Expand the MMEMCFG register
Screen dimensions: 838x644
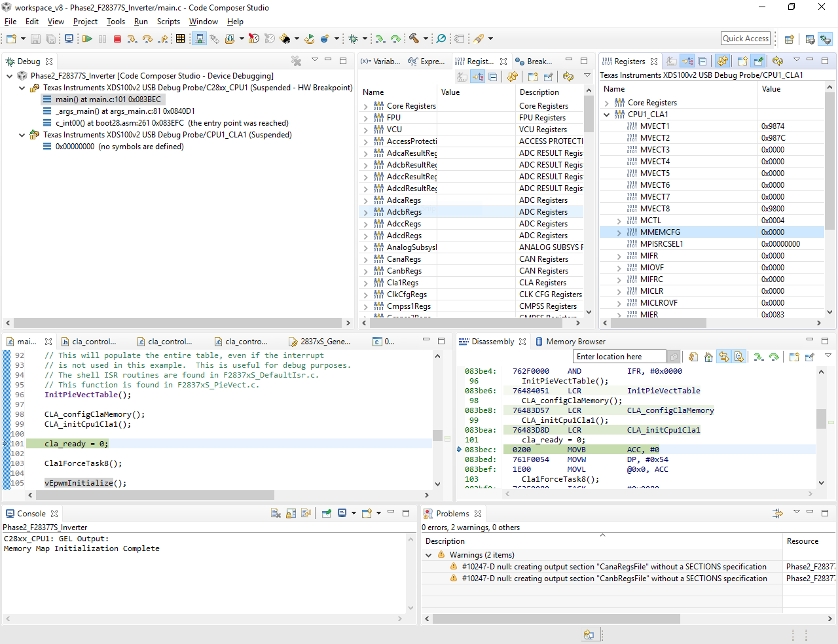619,232
